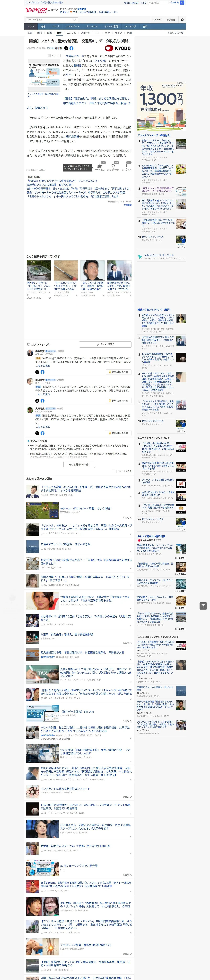210x980 pixels.
Task: Open the comment count 340 bubble
Action: pyautogui.click(x=51, y=48)
